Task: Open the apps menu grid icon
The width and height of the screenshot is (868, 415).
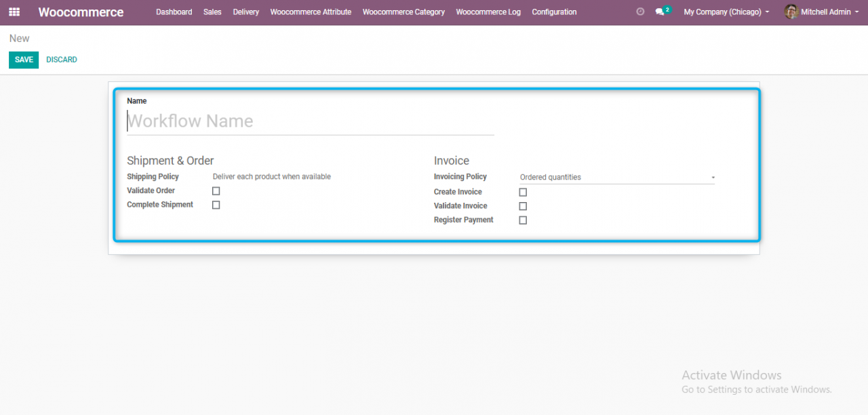Action: coord(14,12)
